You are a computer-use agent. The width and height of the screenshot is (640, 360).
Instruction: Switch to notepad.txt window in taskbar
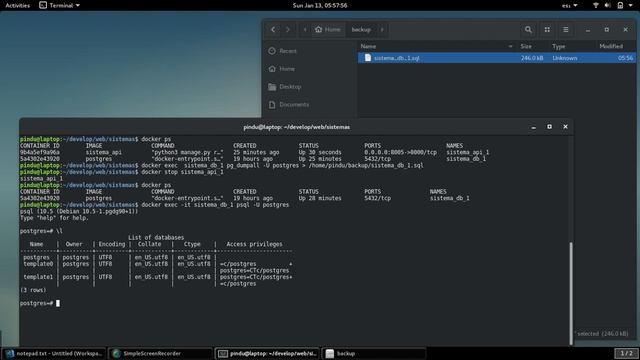click(54, 353)
